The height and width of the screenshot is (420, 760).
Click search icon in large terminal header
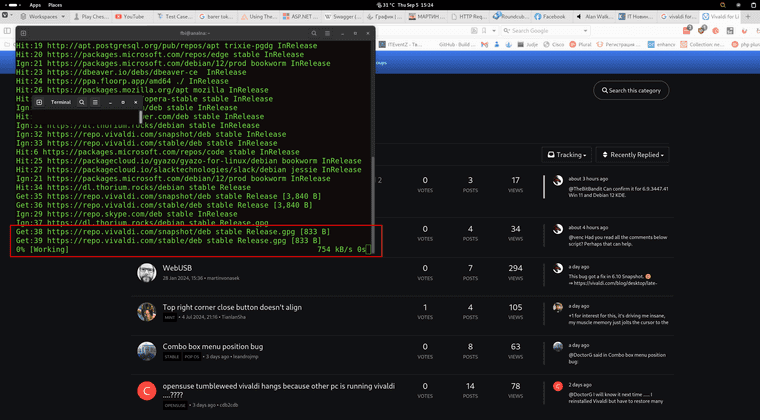314,33
